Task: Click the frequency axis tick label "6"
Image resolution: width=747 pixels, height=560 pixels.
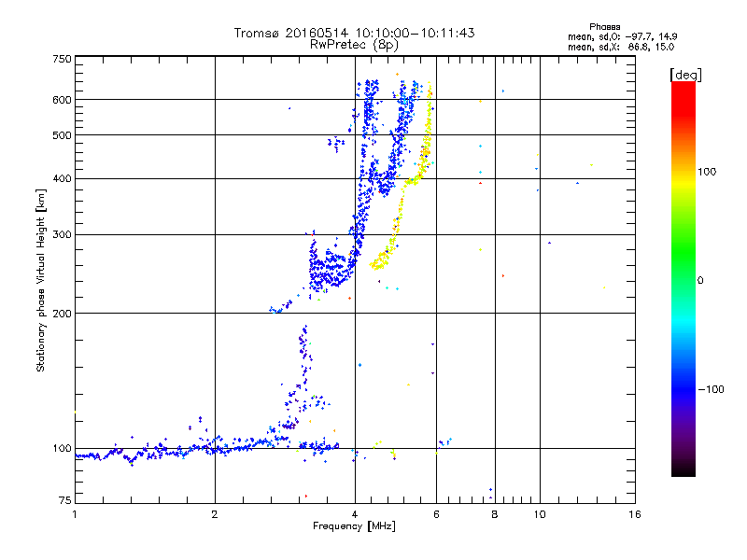Action: (x=436, y=514)
